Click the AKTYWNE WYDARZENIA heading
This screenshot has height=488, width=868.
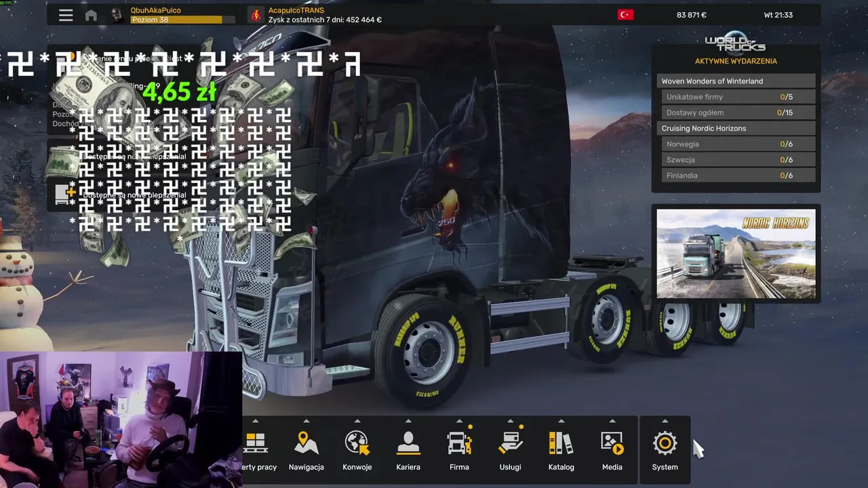(736, 61)
